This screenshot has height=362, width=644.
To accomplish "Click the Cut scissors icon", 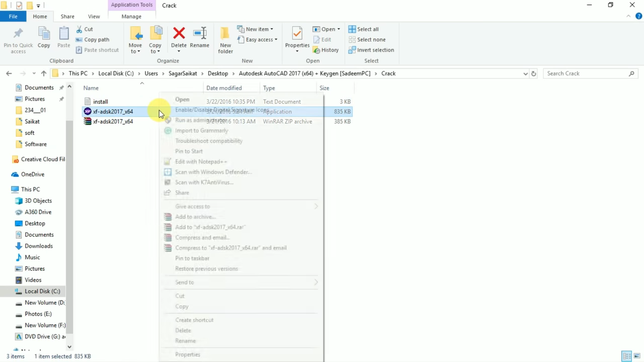I will [79, 29].
